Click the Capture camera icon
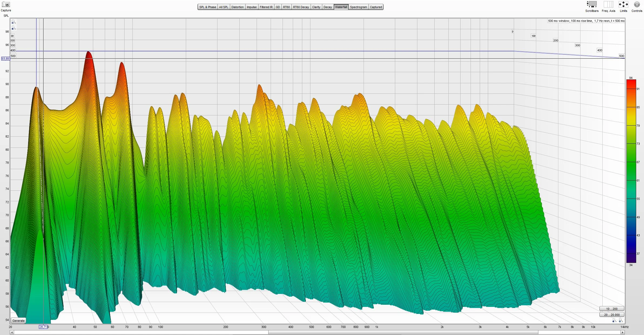Screen dimensions: 644x335 [6, 5]
